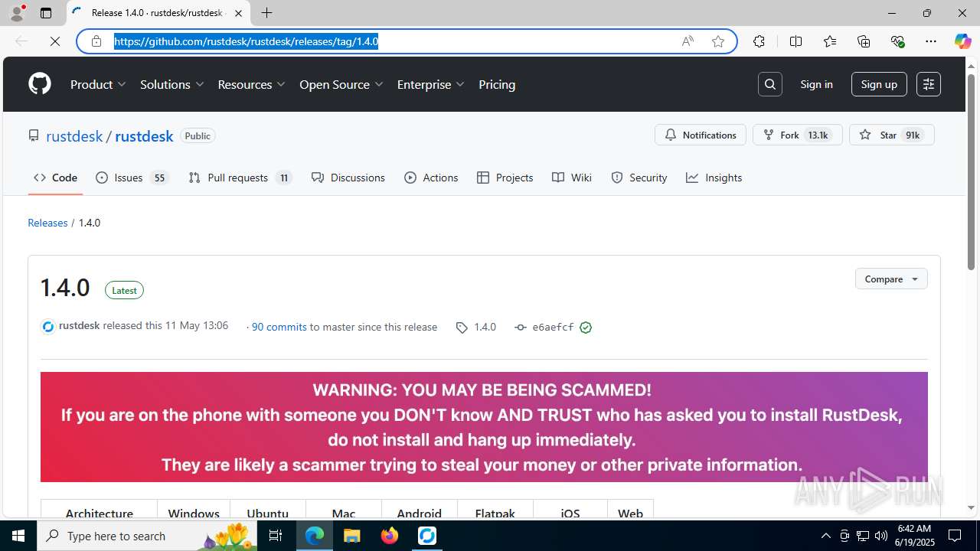Close the Release 1.4.0 browser tab
Screen dimensions: 980x551
point(238,13)
